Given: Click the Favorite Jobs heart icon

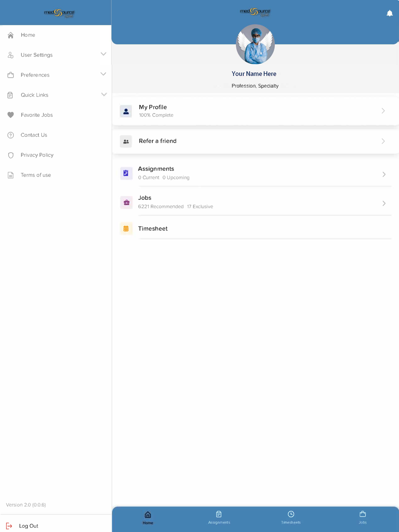Looking at the screenshot, I should click(11, 115).
